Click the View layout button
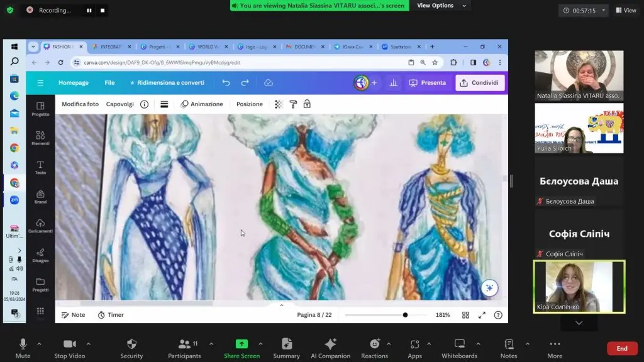Viewport: 644px width, 362px height. 626,11
